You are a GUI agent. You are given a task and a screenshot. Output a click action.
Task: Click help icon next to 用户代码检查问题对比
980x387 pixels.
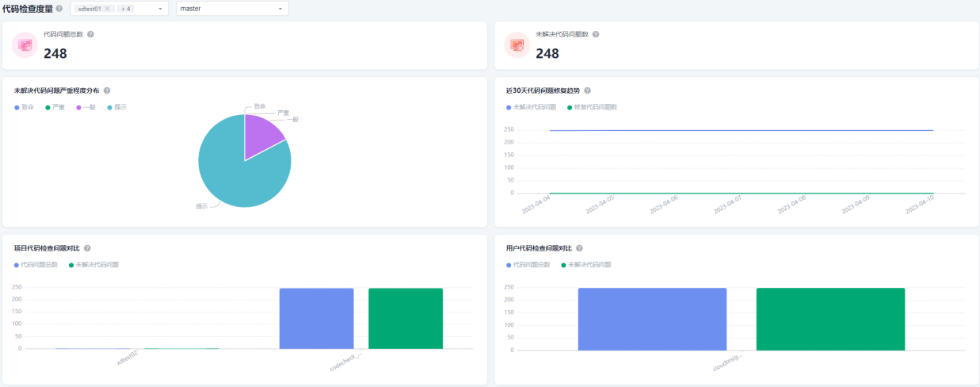tap(579, 248)
